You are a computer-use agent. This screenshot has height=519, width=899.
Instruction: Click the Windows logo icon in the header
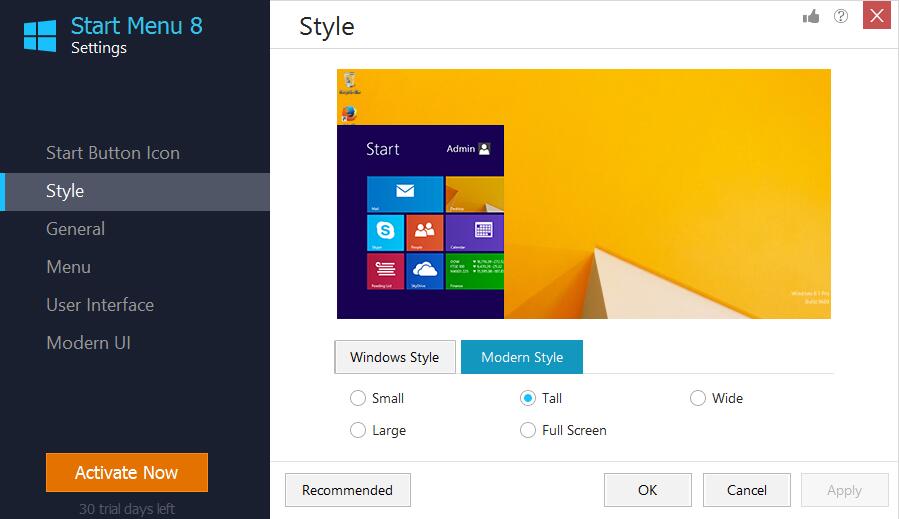tap(40, 36)
